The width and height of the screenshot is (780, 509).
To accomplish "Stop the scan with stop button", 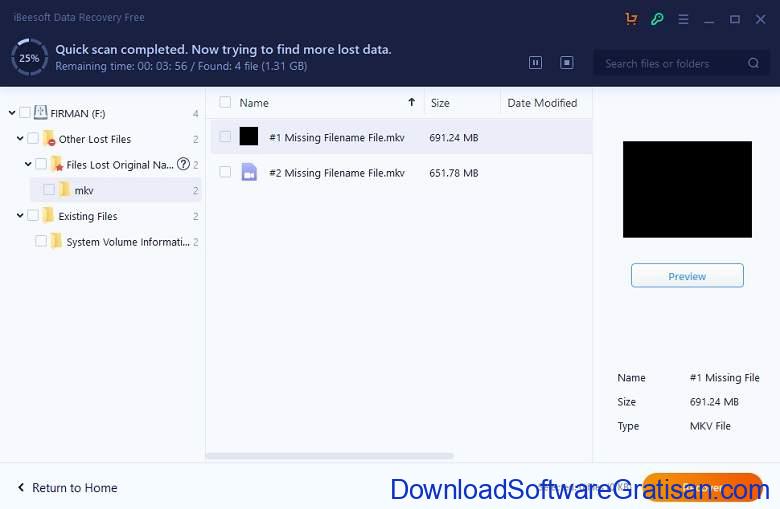I will click(567, 63).
